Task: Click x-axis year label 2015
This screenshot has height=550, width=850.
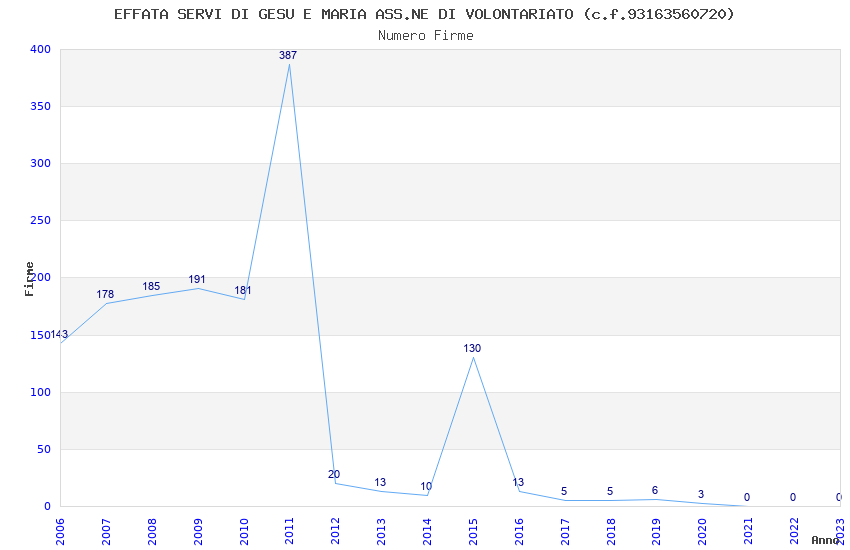Action: point(473,531)
